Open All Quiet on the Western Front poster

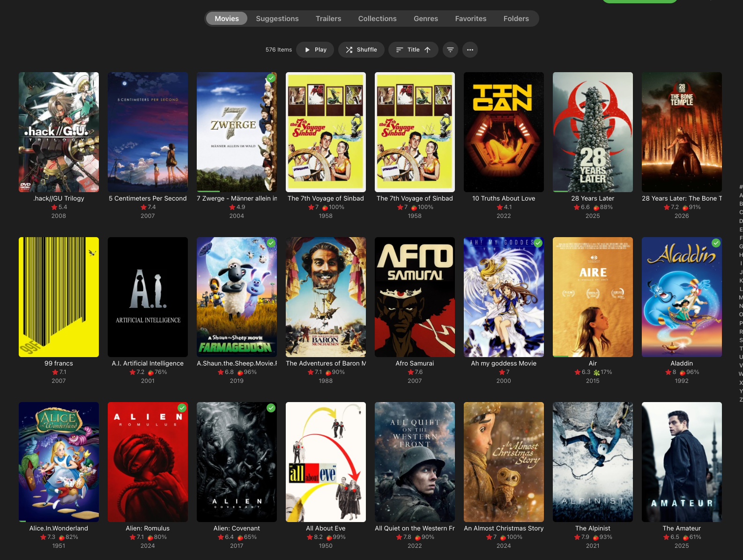point(415,462)
